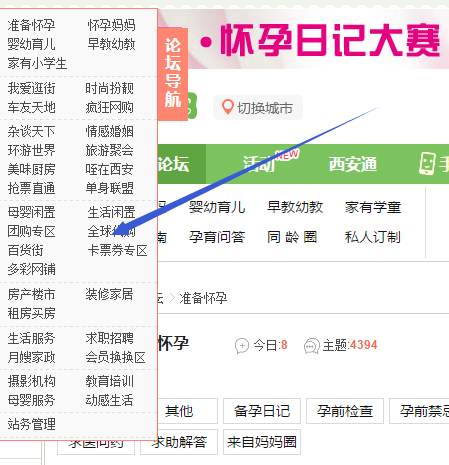This screenshot has height=465, width=449.
Task: Select 怀孕妈妈 in the forum menu
Action: pos(111,25)
